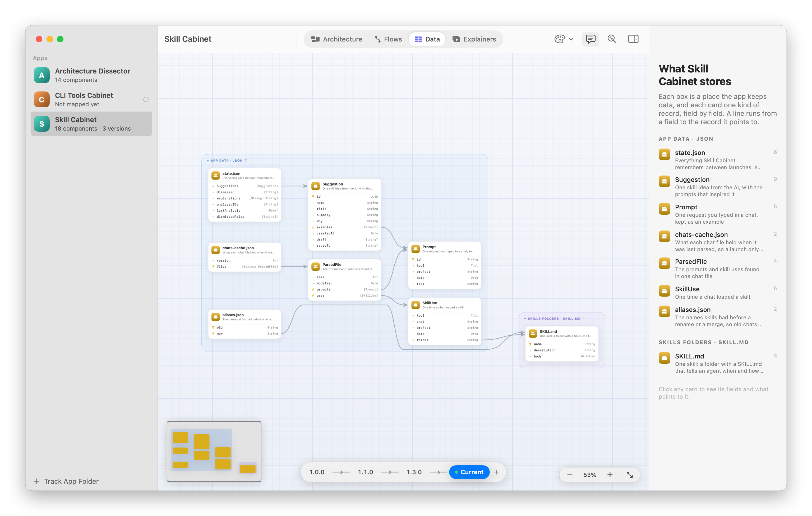The height and width of the screenshot is (516, 812).
Task: Click the APP DATA · JSON group label on canvas
Action: point(226,160)
